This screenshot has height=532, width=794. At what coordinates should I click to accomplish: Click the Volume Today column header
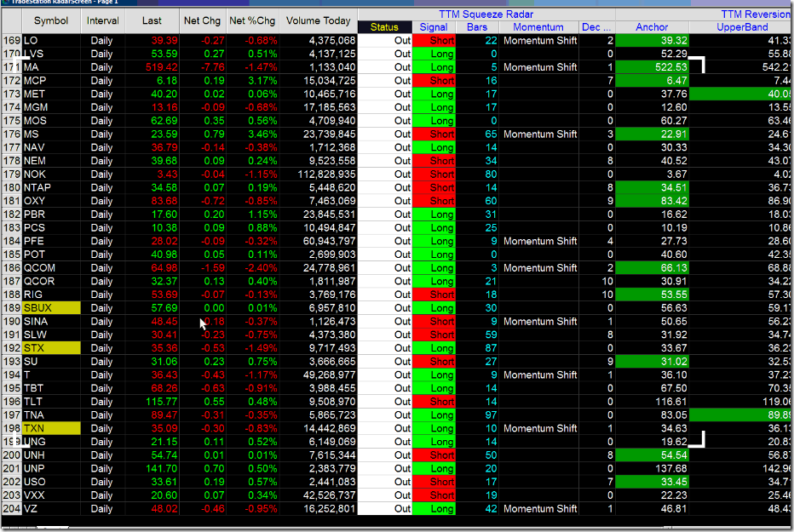tap(318, 20)
